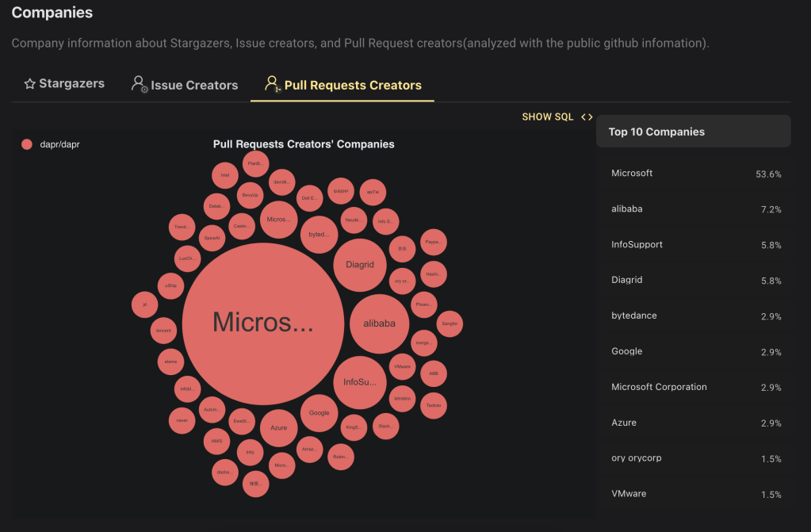Select the Paypa... bubble
Viewport: 811px width, 532px height.
[x=434, y=242]
